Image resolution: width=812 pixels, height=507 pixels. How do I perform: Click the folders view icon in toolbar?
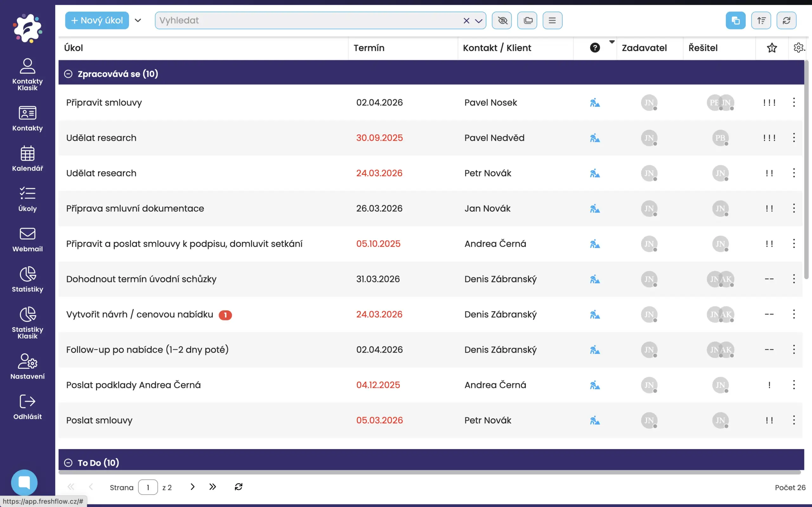tap(527, 21)
